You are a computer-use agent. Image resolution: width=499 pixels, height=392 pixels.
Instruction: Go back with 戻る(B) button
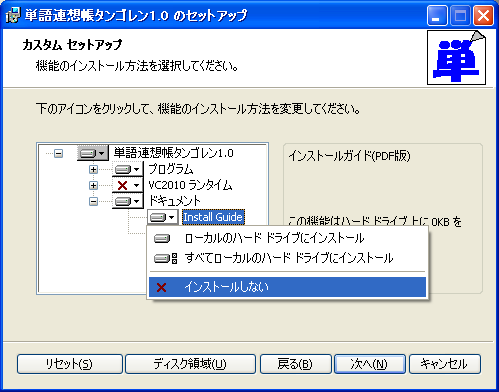pyautogui.click(x=296, y=364)
